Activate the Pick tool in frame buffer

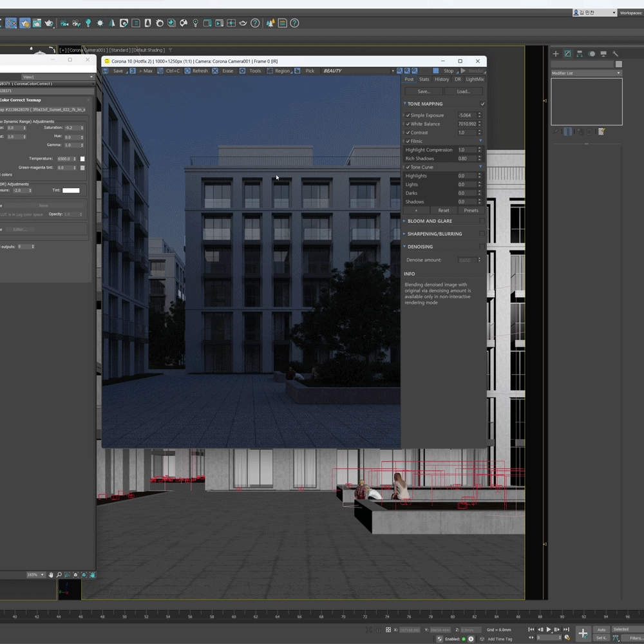307,71
